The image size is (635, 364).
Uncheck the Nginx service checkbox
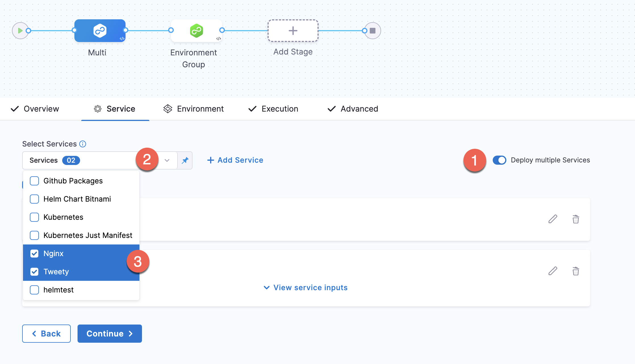34,254
